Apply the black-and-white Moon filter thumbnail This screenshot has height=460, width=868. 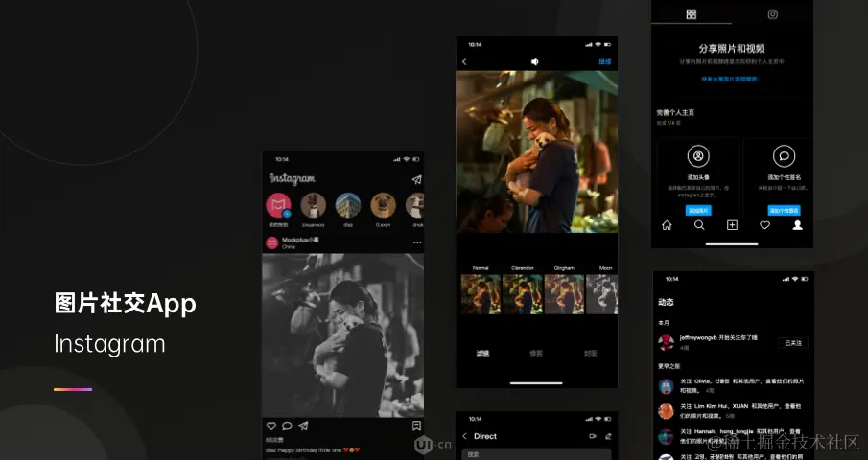(x=602, y=294)
